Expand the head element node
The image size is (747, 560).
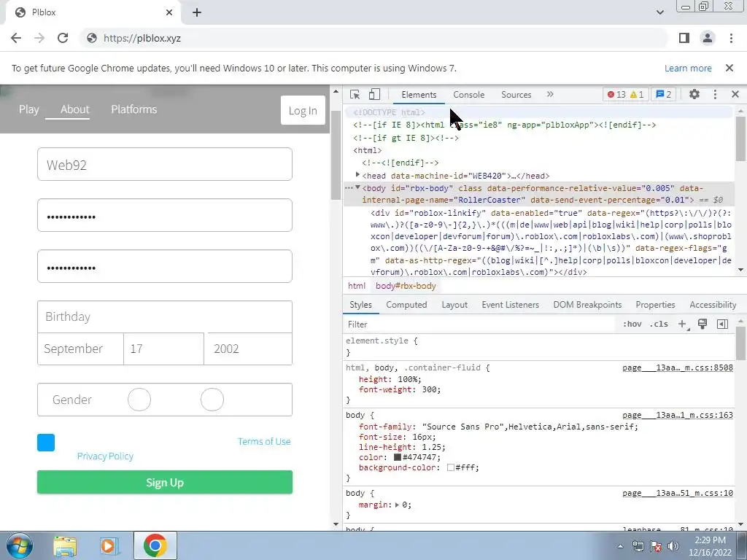click(x=357, y=175)
